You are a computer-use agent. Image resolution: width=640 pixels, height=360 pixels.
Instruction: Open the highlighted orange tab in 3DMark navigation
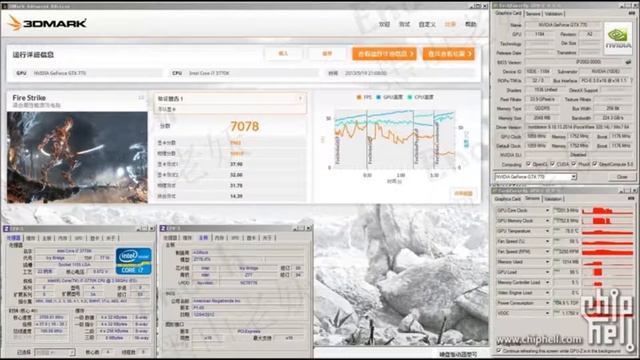click(x=450, y=24)
